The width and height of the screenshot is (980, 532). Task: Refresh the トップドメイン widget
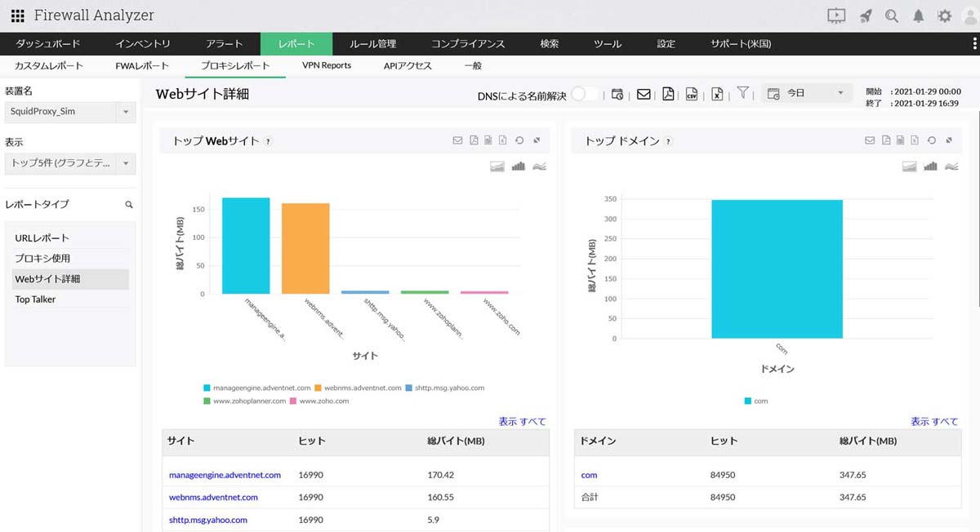[x=932, y=140]
